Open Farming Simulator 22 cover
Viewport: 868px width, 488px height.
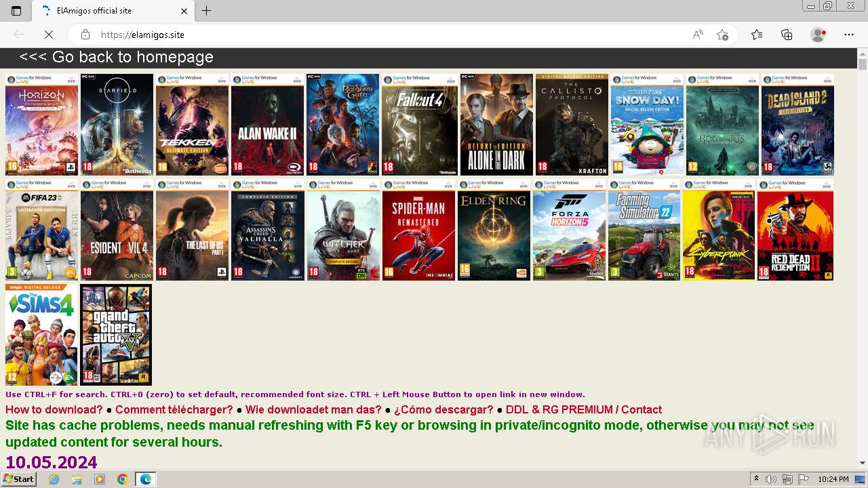pos(644,230)
